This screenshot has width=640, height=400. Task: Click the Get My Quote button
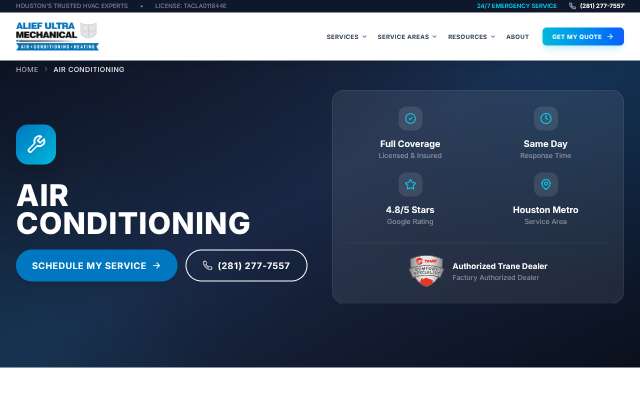[583, 36]
